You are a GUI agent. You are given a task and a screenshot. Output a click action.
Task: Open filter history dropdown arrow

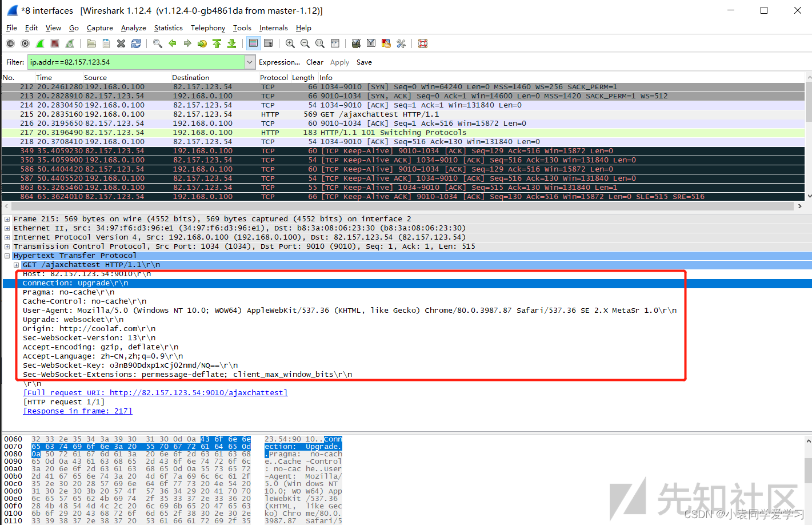coord(250,62)
